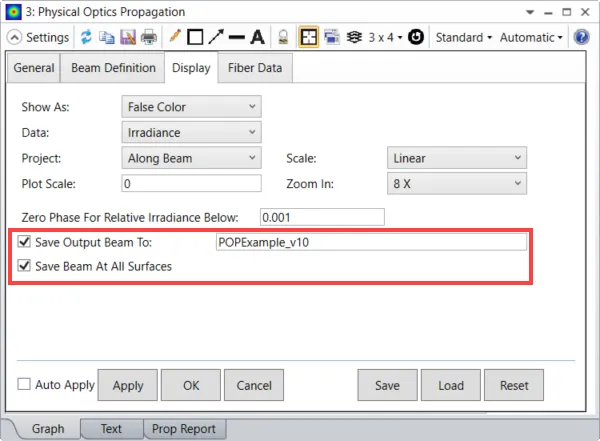600x441 pixels.
Task: Click the Copy window icon
Action: click(107, 37)
